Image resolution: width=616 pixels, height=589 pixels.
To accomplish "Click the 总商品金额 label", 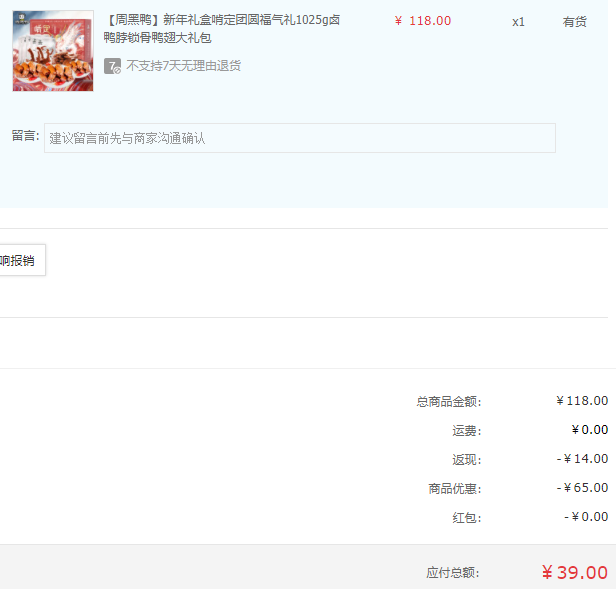I will 449,402.
